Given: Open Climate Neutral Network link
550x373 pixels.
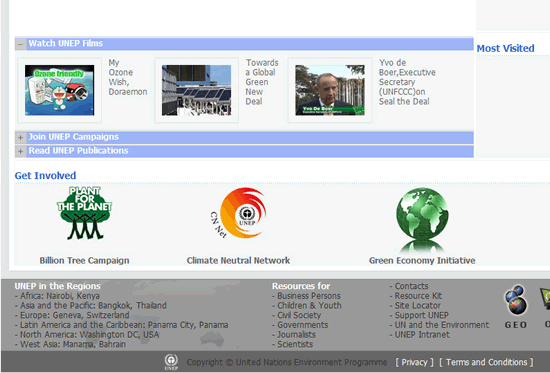Looking at the screenshot, I should coord(238,261).
